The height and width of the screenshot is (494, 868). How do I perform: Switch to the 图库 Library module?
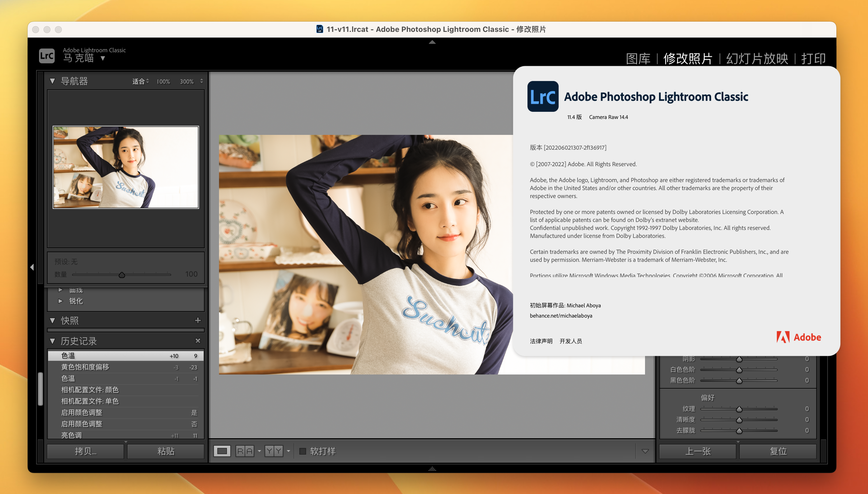click(x=638, y=58)
